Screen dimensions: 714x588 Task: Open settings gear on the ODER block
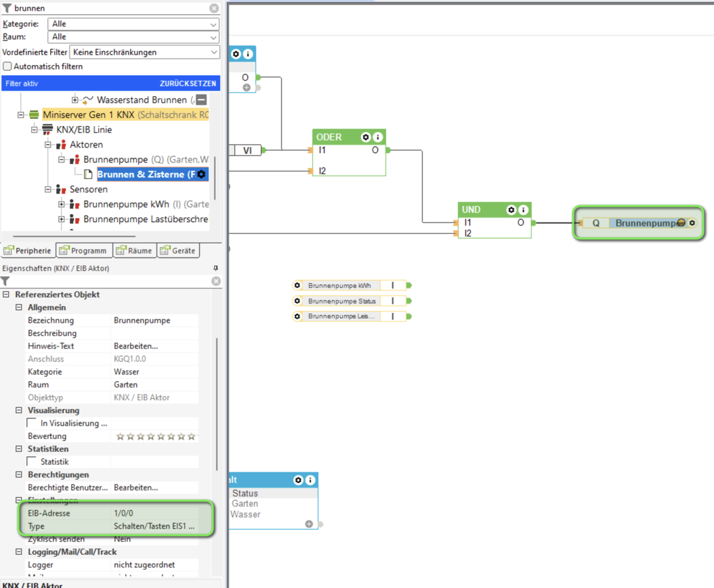point(366,137)
